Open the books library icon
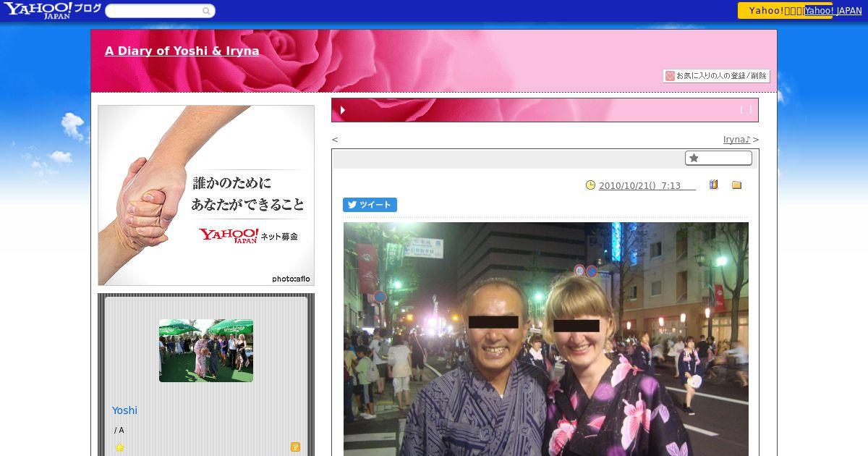Screen dimensions: 868x456 [714, 185]
